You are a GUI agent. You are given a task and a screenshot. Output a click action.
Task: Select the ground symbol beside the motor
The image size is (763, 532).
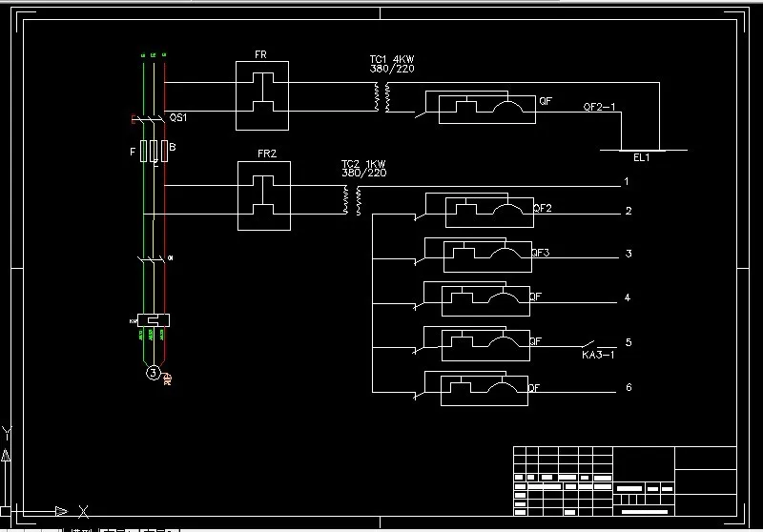coord(167,379)
